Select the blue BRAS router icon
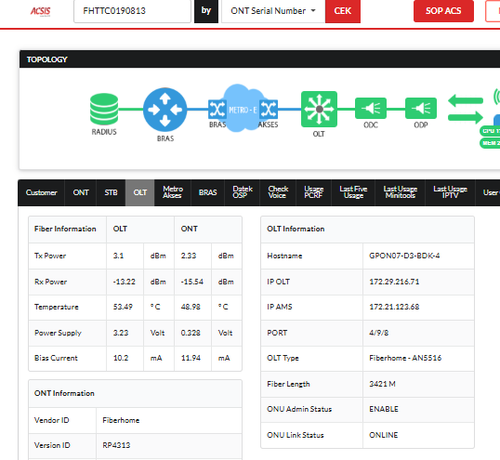The width and height of the screenshot is (500, 460). pyautogui.click(x=165, y=110)
